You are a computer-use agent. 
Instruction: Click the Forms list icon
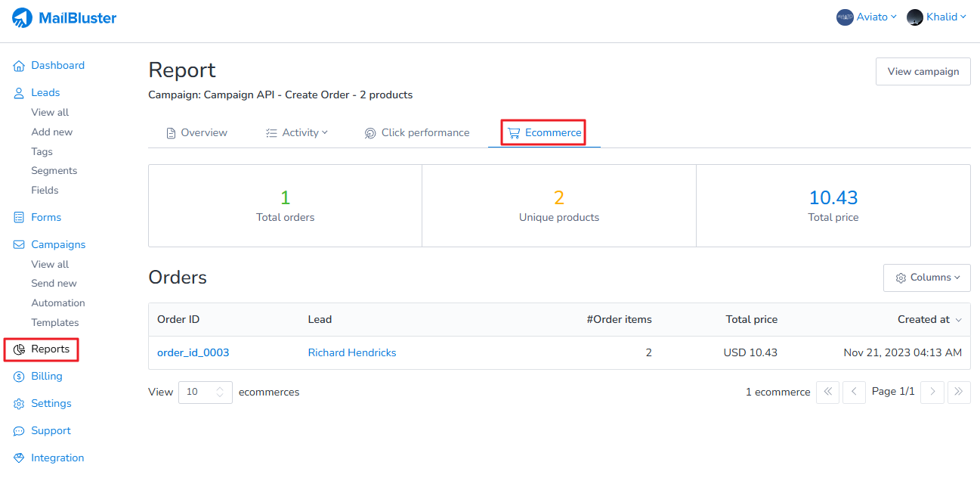19,218
